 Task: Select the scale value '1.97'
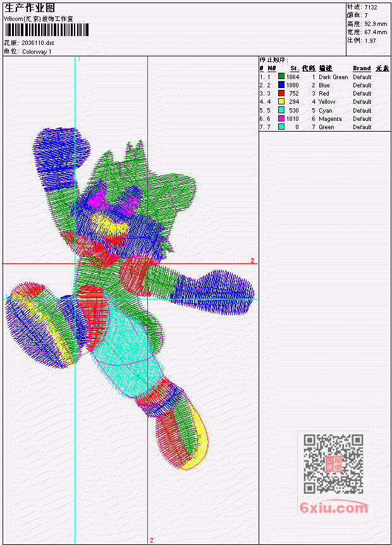[370, 41]
